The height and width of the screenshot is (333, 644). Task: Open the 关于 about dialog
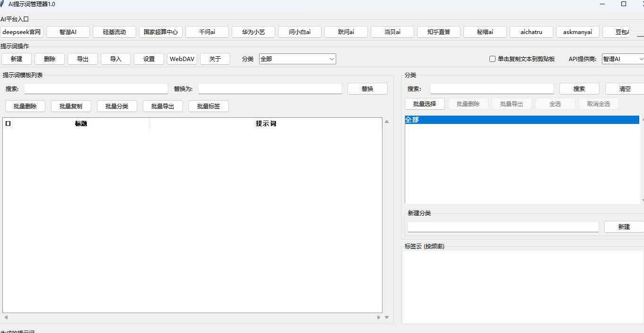click(x=215, y=59)
